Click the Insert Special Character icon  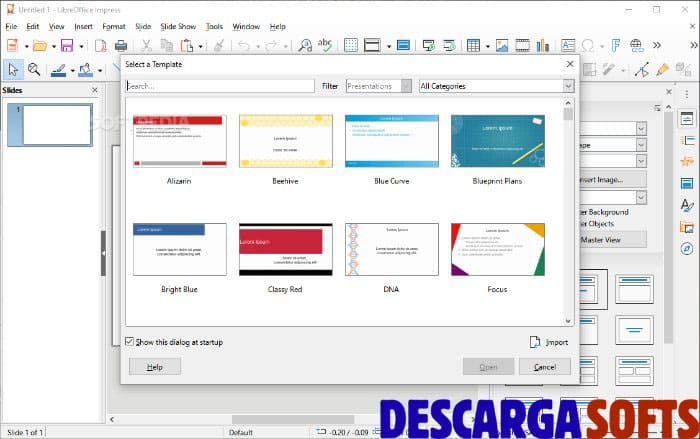[588, 46]
